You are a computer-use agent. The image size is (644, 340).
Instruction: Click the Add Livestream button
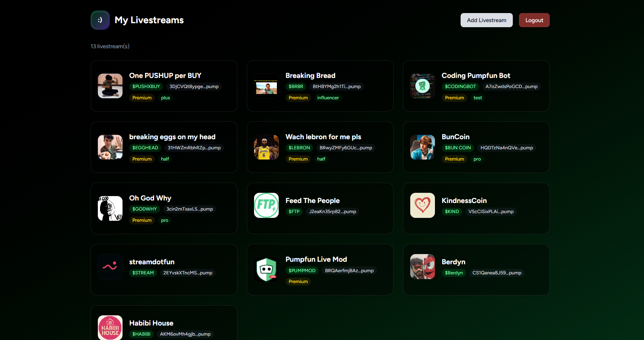[x=486, y=20]
